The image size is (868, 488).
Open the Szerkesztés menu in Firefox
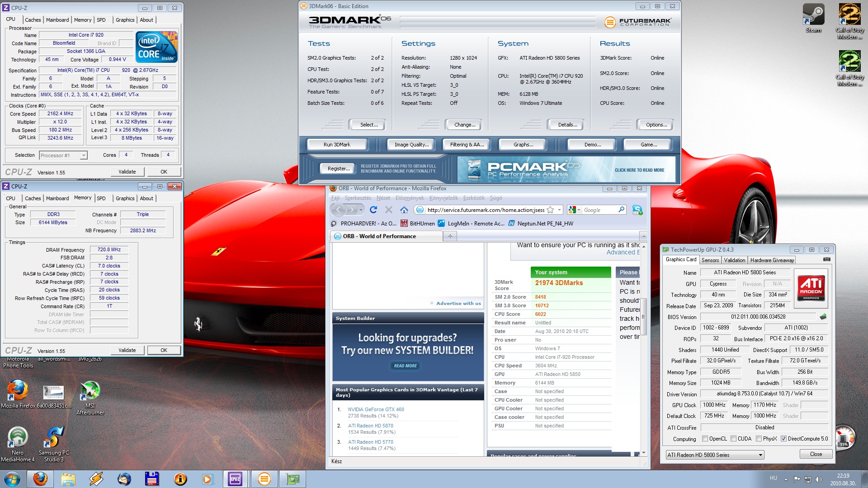point(358,198)
